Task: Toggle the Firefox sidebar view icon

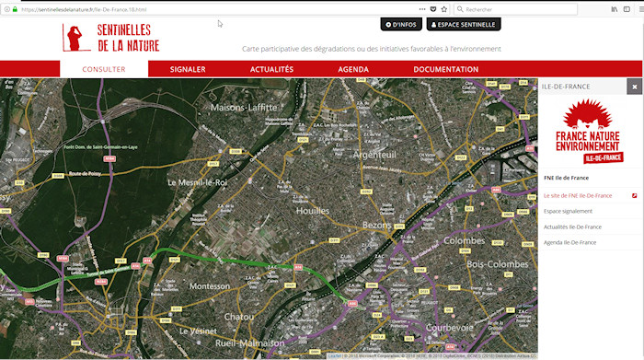Action: pyautogui.click(x=627, y=9)
